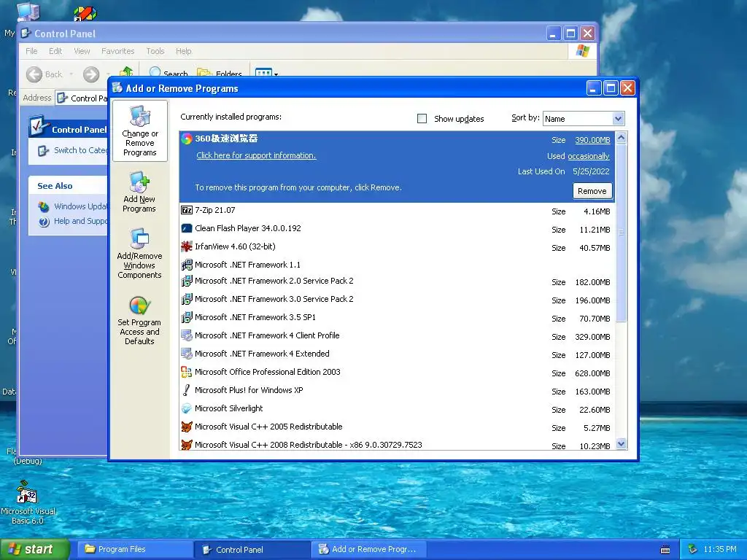747x560 pixels.
Task: Click the Forward arrow in Control Panel window
Action: click(91, 74)
